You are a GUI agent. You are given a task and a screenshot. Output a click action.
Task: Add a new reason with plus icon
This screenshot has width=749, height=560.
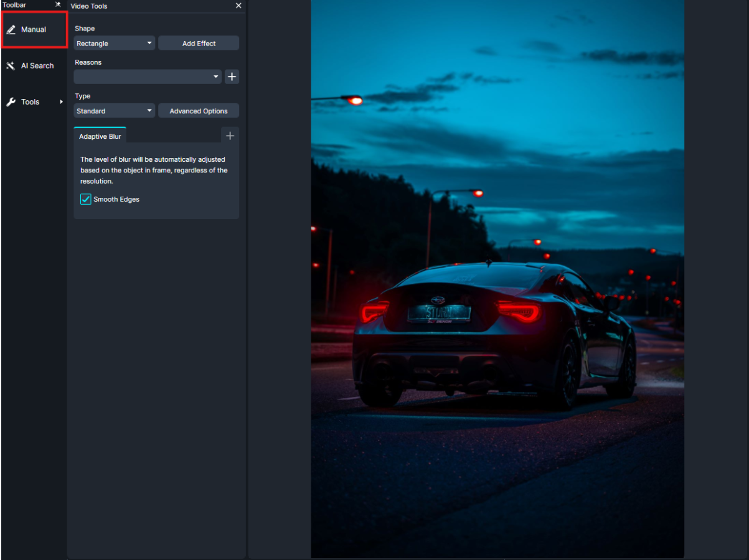pos(232,77)
